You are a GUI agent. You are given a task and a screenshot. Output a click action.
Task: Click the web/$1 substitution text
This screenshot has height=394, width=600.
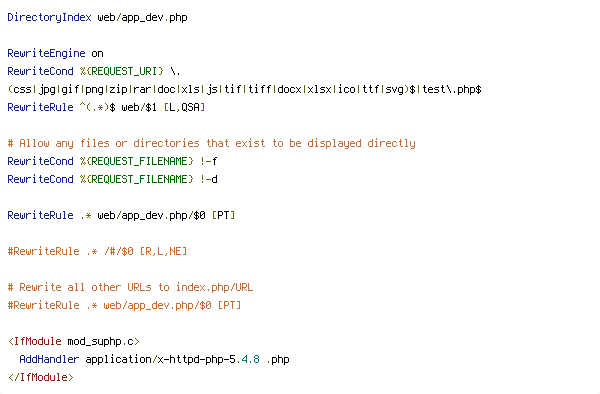click(139, 107)
